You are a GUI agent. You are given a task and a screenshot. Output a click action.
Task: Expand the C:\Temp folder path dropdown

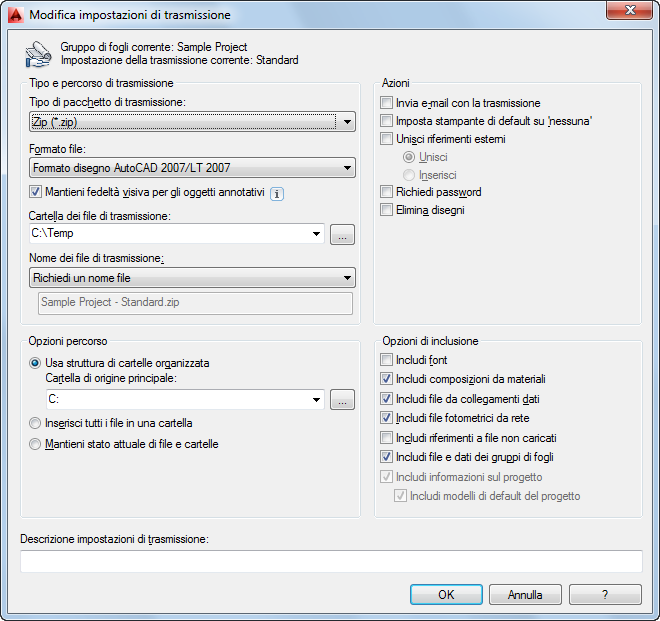[316, 234]
